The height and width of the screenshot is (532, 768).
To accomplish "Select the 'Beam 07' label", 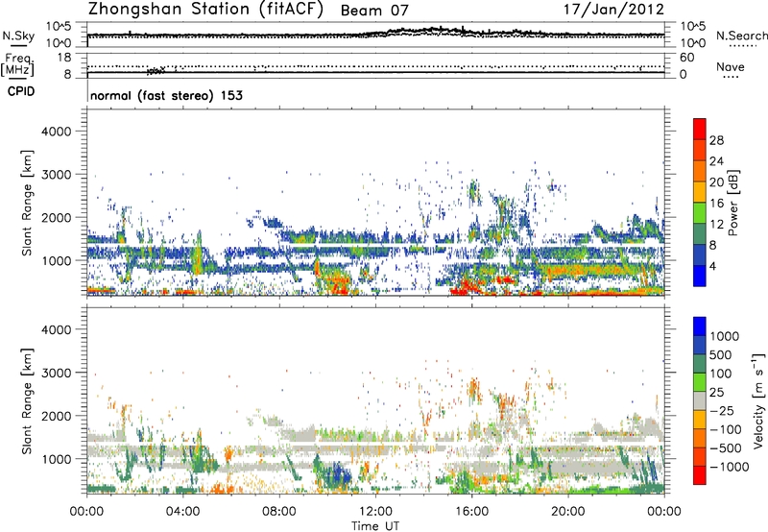I will pos(374,11).
